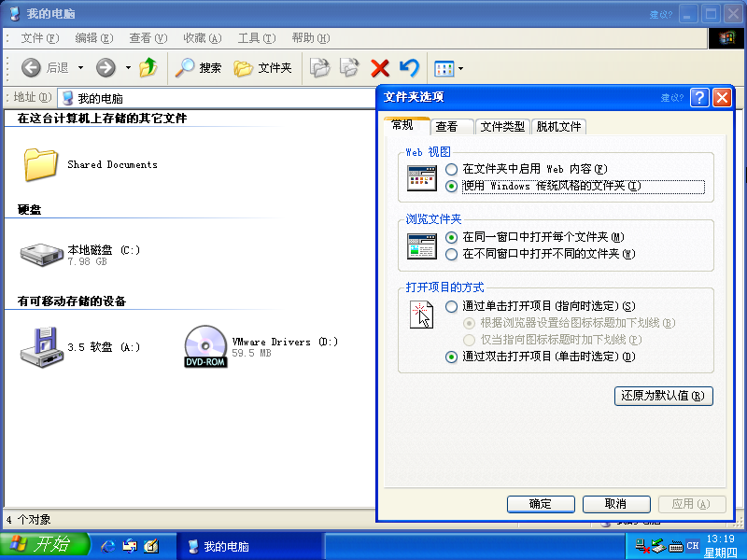Click the 13:19 clock in system tray
This screenshot has width=747, height=560.
pyautogui.click(x=720, y=539)
